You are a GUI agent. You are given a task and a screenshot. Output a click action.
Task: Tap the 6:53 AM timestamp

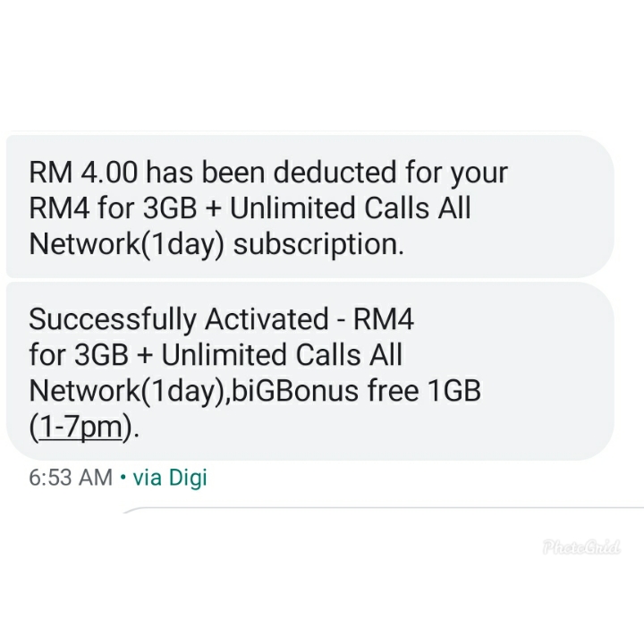71,478
